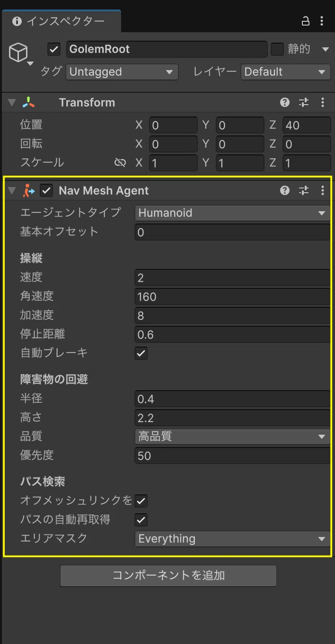Click the 半径 field showing 0.4
335x644 pixels.
(x=232, y=399)
